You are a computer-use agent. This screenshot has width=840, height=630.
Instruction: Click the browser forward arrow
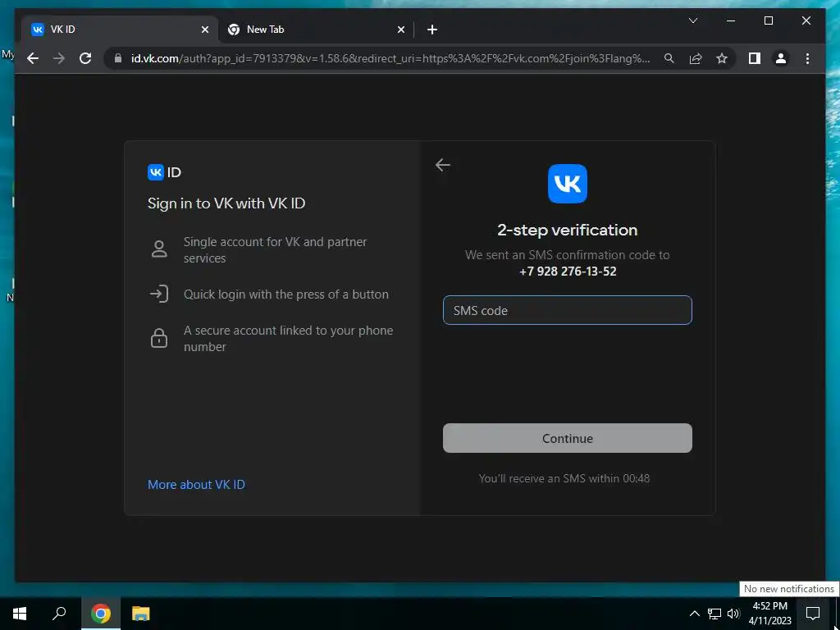tap(59, 58)
